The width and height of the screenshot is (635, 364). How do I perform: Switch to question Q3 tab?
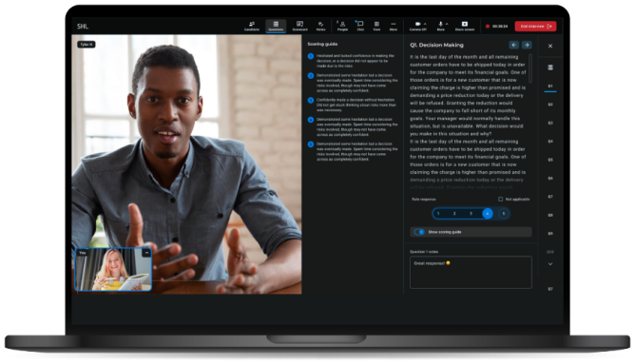click(x=550, y=123)
